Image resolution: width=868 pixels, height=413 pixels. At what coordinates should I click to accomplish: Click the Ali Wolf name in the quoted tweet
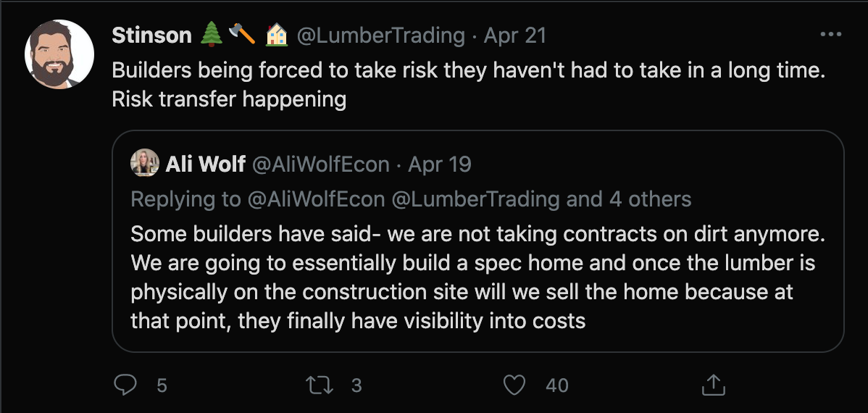(206, 164)
